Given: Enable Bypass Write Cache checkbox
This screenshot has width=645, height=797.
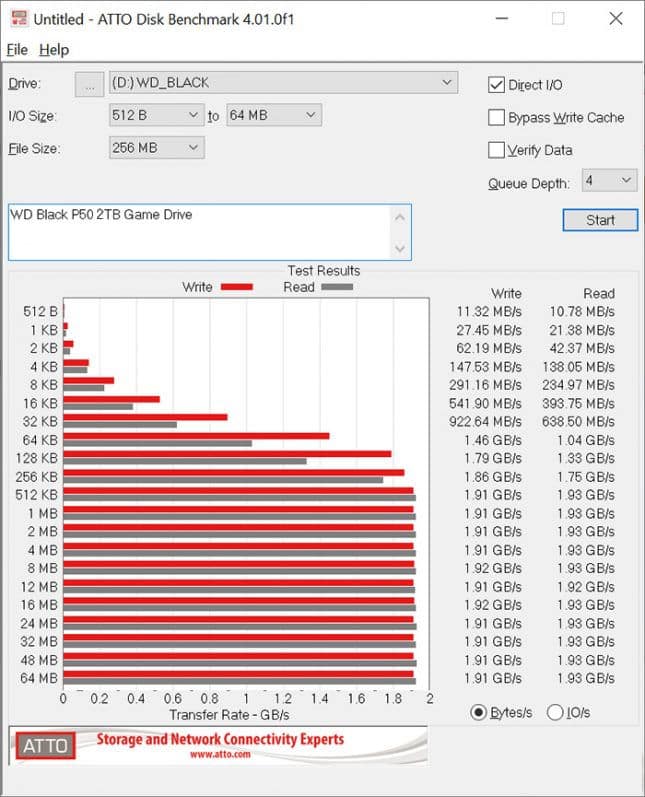Looking at the screenshot, I should tap(496, 117).
